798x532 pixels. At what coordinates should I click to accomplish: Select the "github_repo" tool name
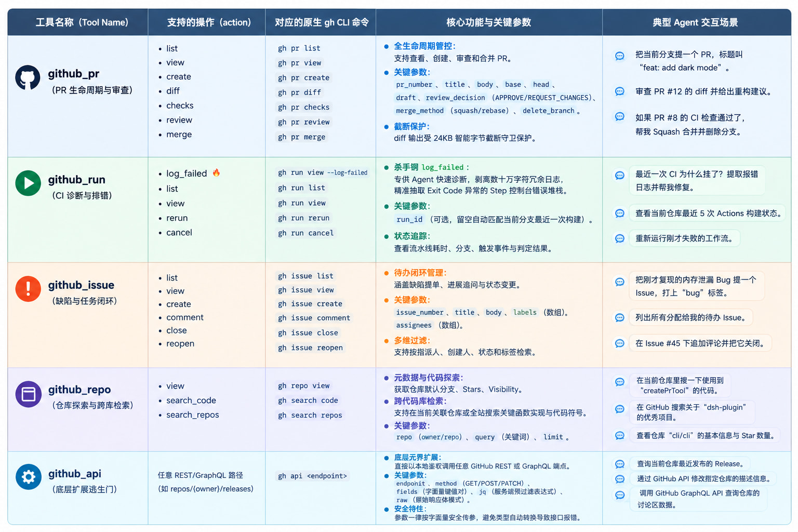tap(79, 390)
